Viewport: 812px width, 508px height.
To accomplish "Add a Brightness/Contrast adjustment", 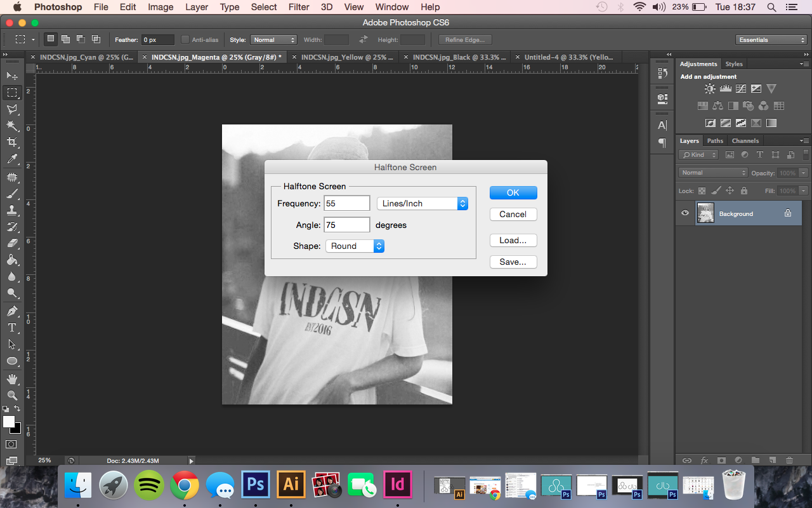I will pyautogui.click(x=710, y=89).
